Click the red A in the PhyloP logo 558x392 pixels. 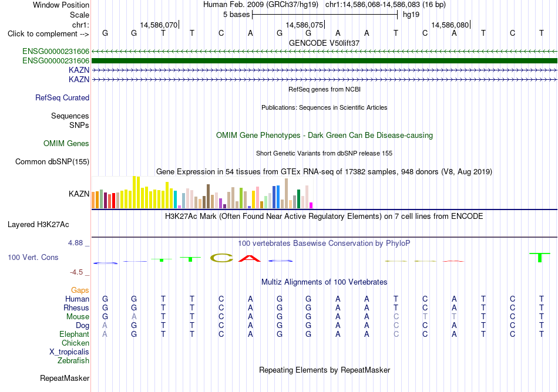pos(250,258)
